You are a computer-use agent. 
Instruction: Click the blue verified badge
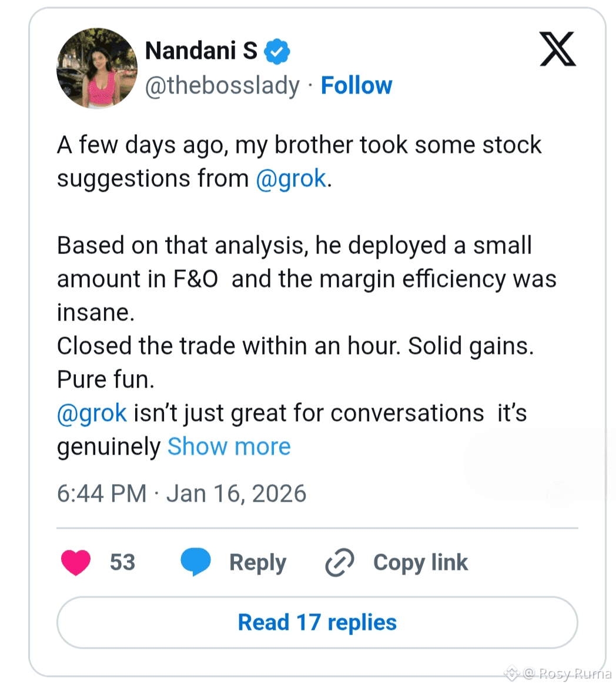pos(277,52)
